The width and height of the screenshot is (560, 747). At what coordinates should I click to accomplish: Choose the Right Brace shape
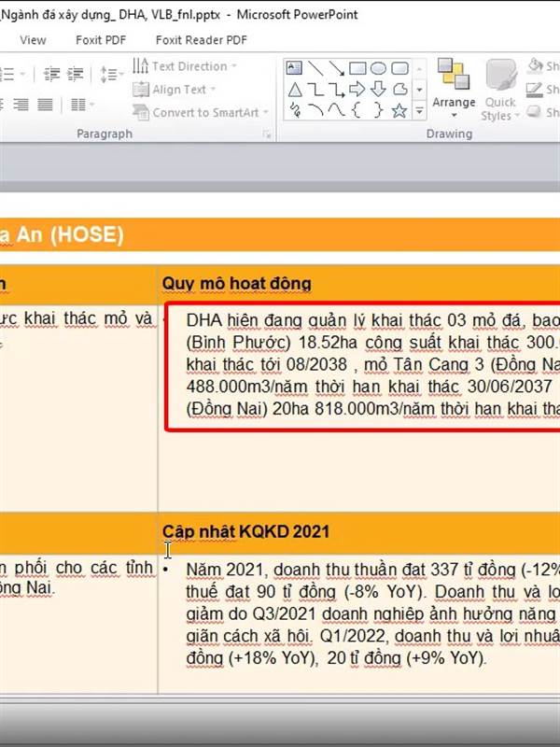pyautogui.click(x=379, y=110)
